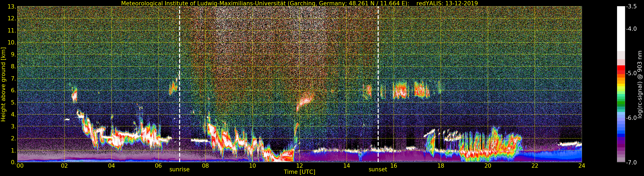Click the x-axis tick '04'
644x176 pixels.
click(111, 166)
